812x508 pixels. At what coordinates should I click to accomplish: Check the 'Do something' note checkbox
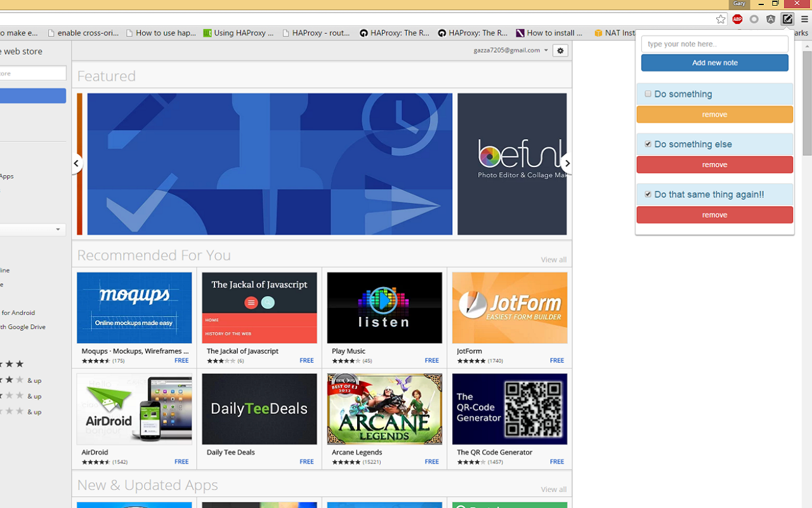coord(648,94)
